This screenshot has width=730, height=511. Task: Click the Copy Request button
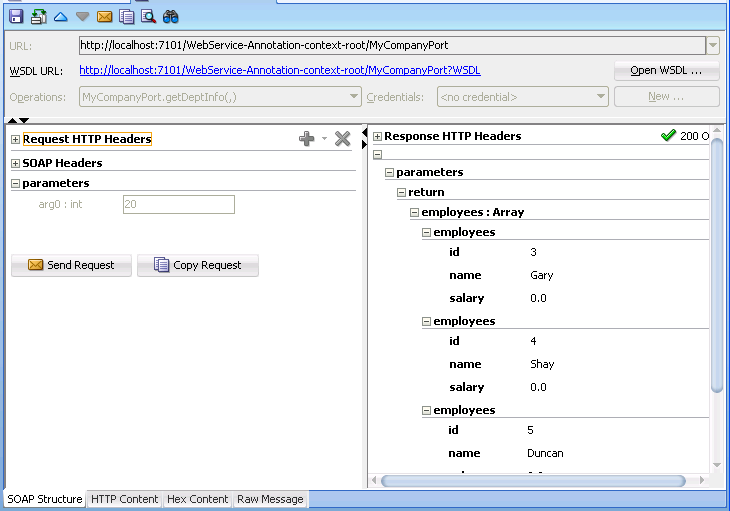198,265
